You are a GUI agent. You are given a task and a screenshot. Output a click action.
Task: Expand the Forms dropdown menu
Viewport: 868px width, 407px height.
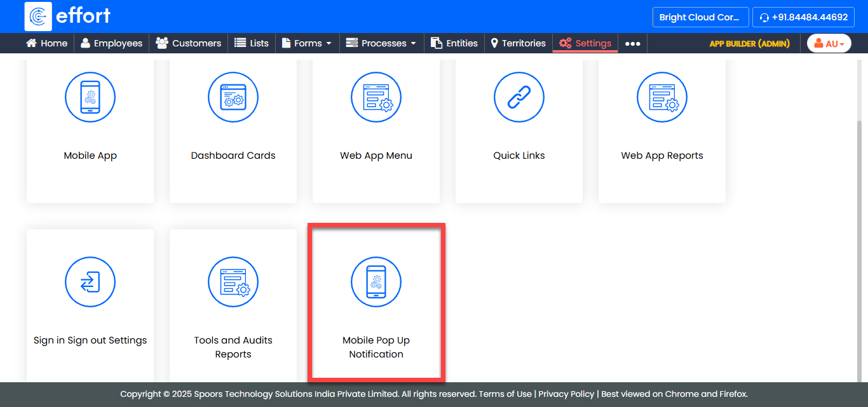click(307, 43)
